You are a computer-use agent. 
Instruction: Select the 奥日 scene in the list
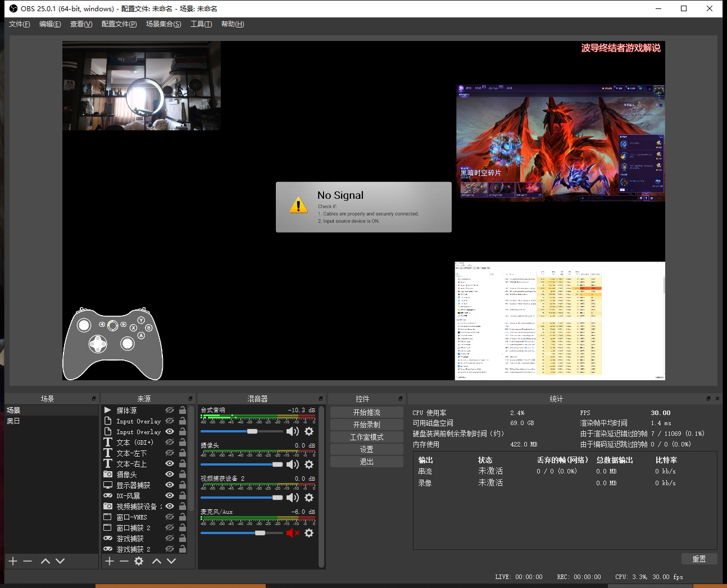(13, 421)
